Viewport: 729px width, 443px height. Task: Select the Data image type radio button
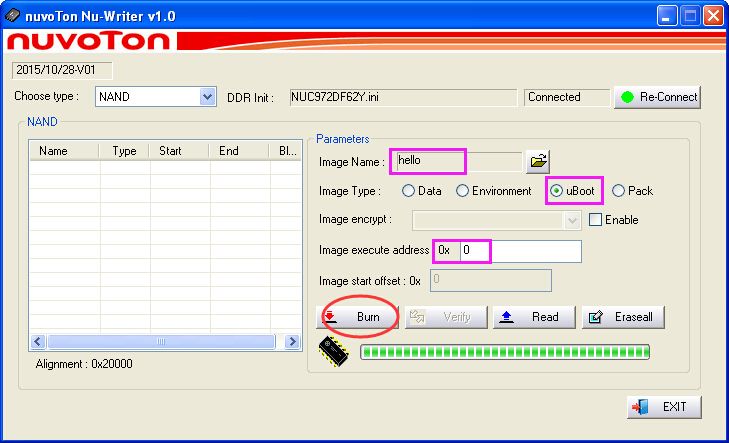pyautogui.click(x=408, y=191)
